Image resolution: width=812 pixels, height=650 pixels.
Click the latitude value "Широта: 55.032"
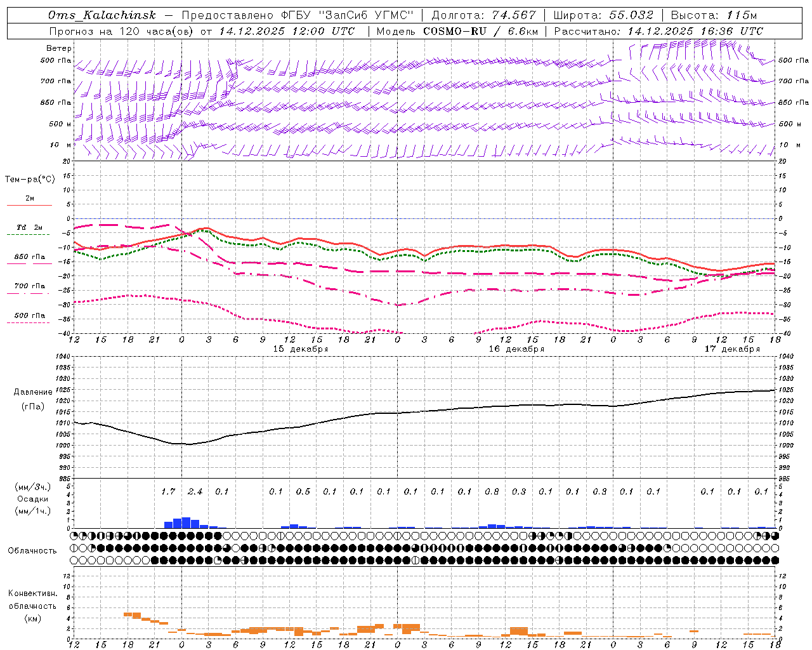(603, 15)
